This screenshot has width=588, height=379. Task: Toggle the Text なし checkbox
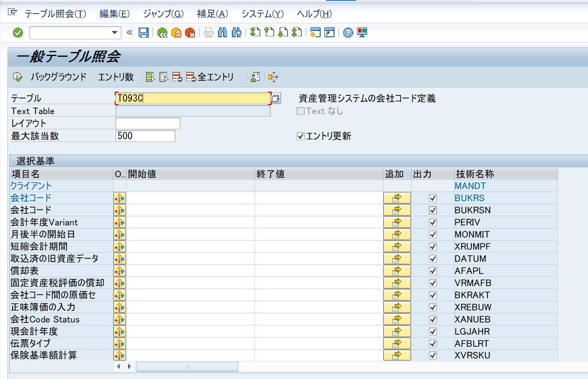click(300, 111)
